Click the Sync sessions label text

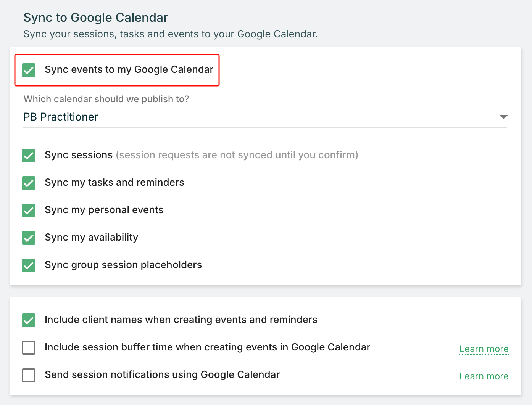pos(79,155)
